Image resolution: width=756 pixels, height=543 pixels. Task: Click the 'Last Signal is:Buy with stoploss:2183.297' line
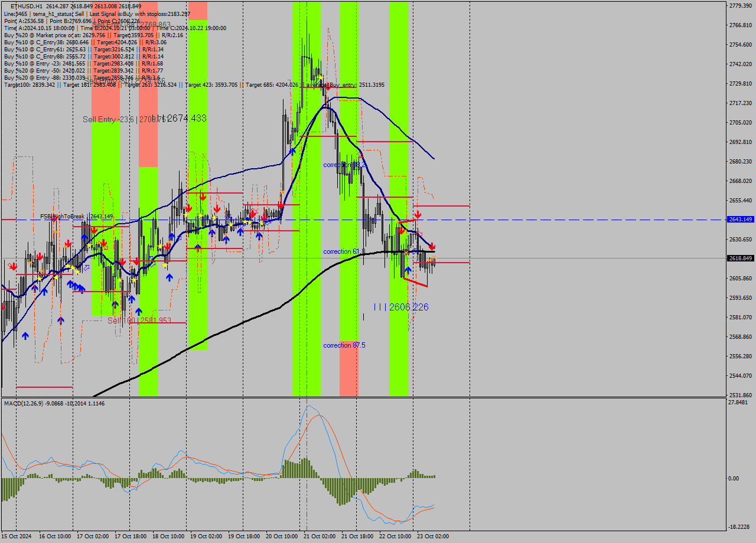140,14
